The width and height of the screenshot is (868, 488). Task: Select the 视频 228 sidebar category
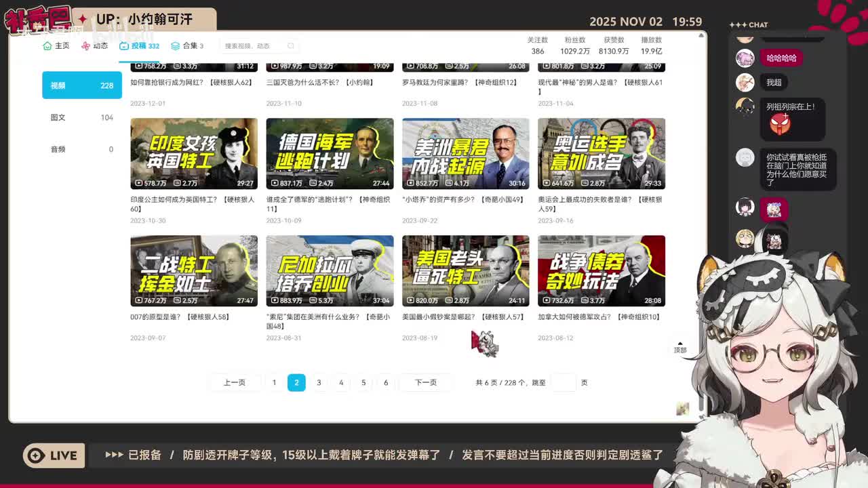click(82, 85)
